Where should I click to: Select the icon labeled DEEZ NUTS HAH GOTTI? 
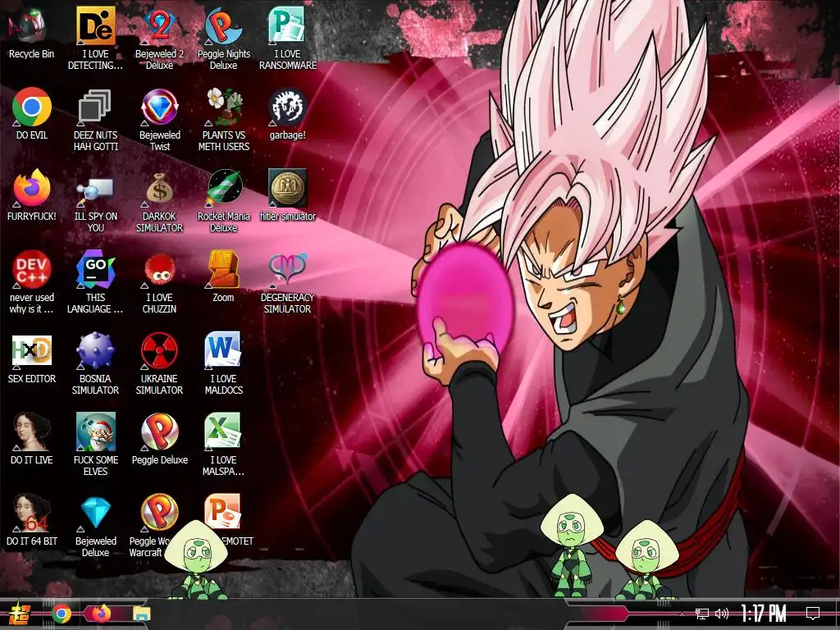tap(95, 120)
